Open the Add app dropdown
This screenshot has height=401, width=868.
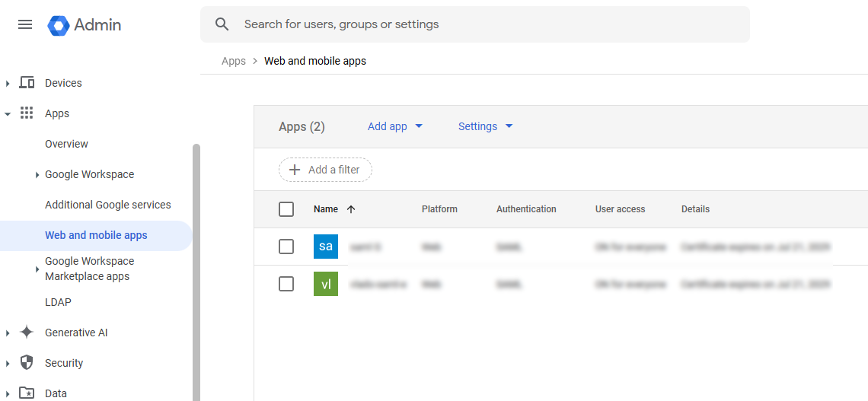coord(395,126)
